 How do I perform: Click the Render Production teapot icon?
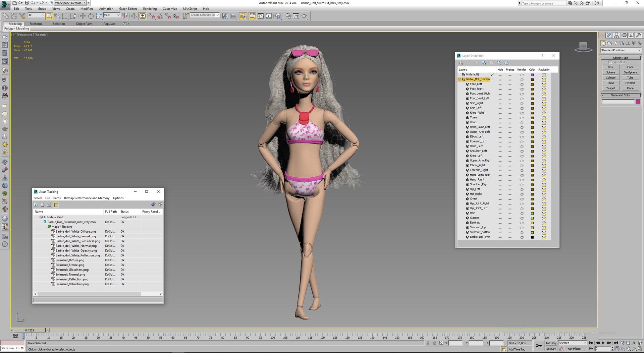pyautogui.click(x=304, y=16)
